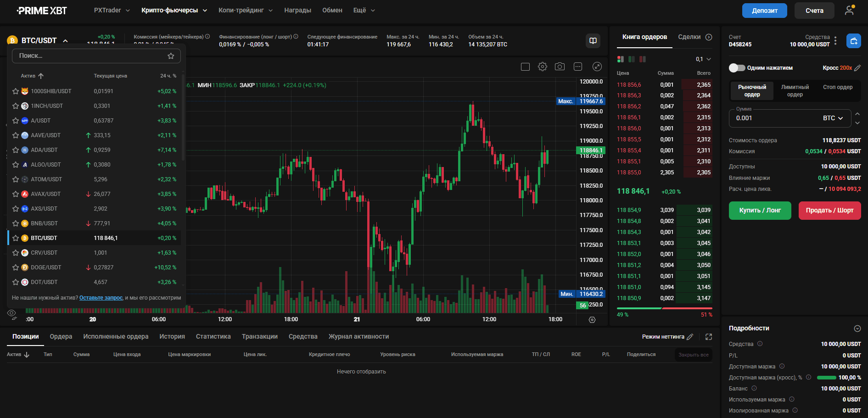Edit Cross 200x leverage pencil icon

(857, 68)
